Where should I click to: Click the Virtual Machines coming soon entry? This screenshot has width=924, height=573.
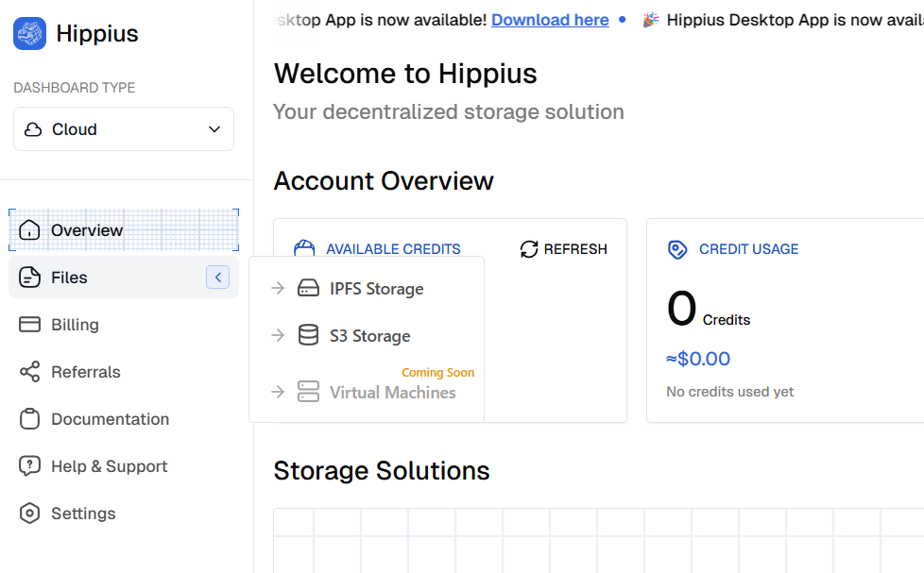(392, 393)
